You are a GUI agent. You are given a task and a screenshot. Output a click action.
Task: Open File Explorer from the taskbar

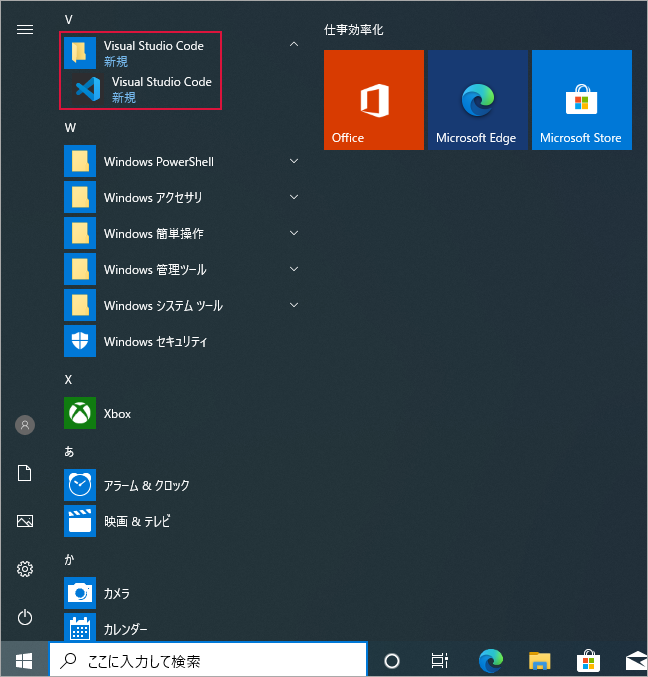tap(540, 661)
